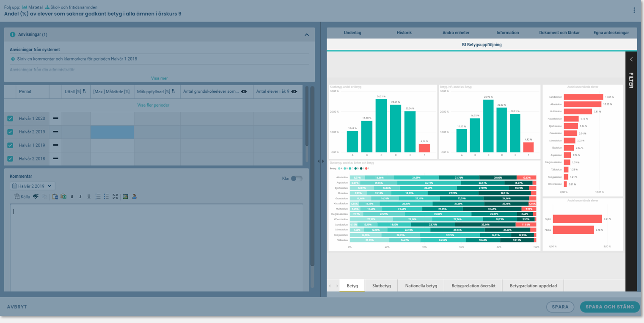This screenshot has width=644, height=323.
Task: Click the SPARA OCH STÄNG button
Action: click(610, 307)
